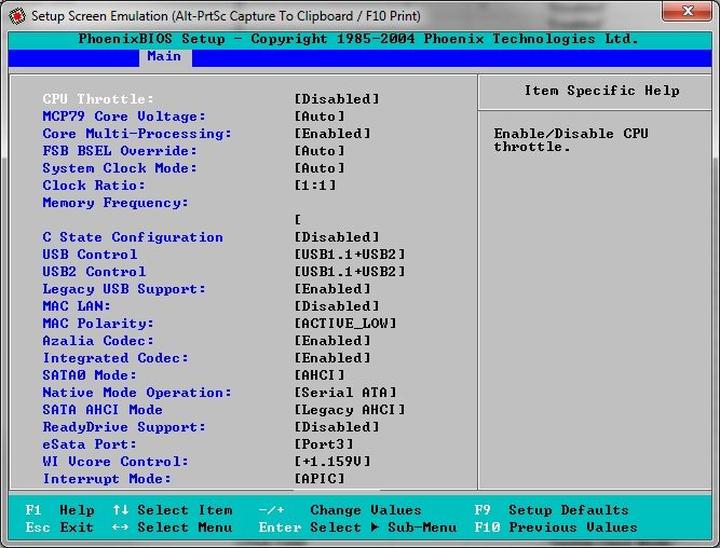Select the Interrupt Mode APIC value
720x548 pixels.
[320, 479]
